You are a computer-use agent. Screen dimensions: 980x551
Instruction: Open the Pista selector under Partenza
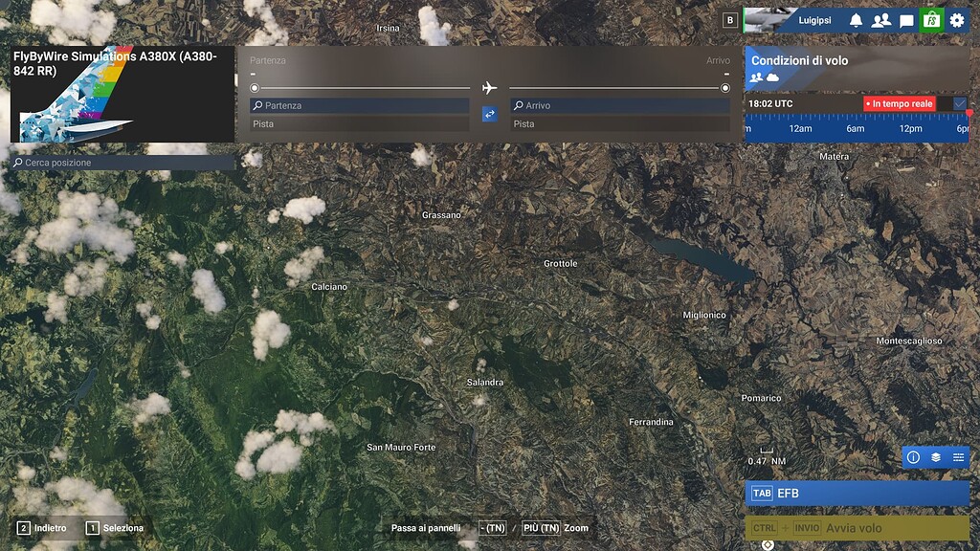pos(358,124)
